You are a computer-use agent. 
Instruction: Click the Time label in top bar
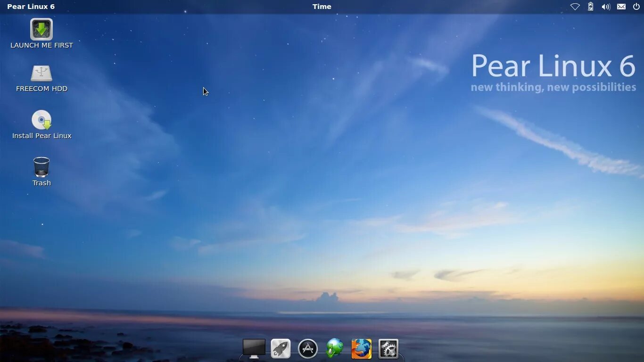tap(322, 7)
